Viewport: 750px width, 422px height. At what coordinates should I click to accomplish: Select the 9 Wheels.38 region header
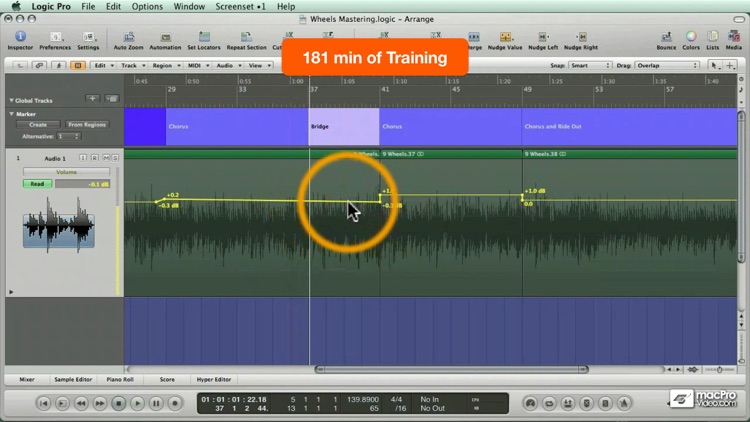[x=629, y=154]
